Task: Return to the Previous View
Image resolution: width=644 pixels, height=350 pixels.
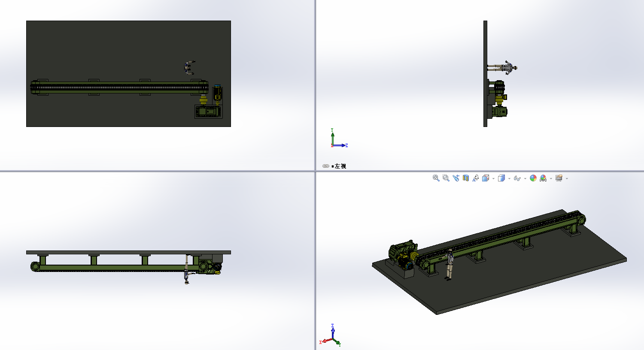Action: [456, 178]
